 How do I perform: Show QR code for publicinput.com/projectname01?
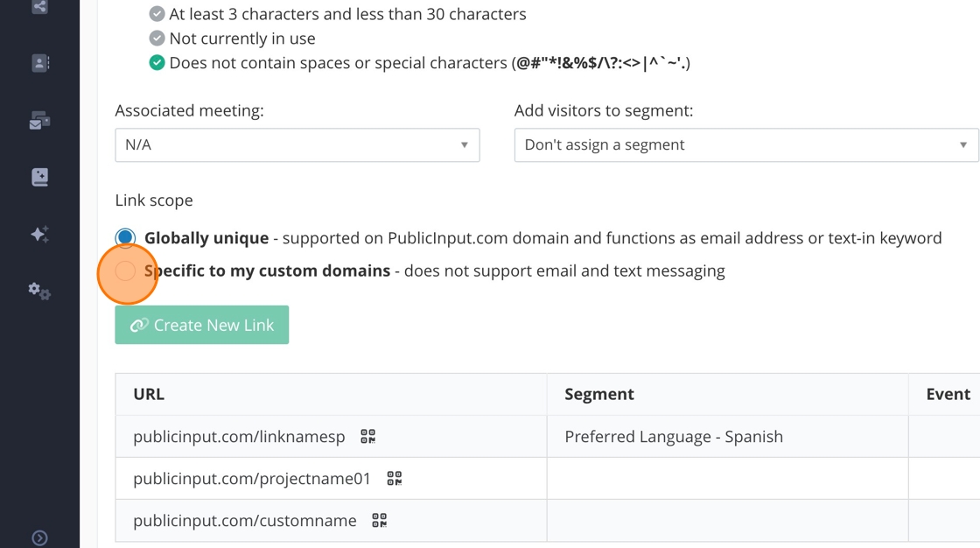click(x=395, y=478)
